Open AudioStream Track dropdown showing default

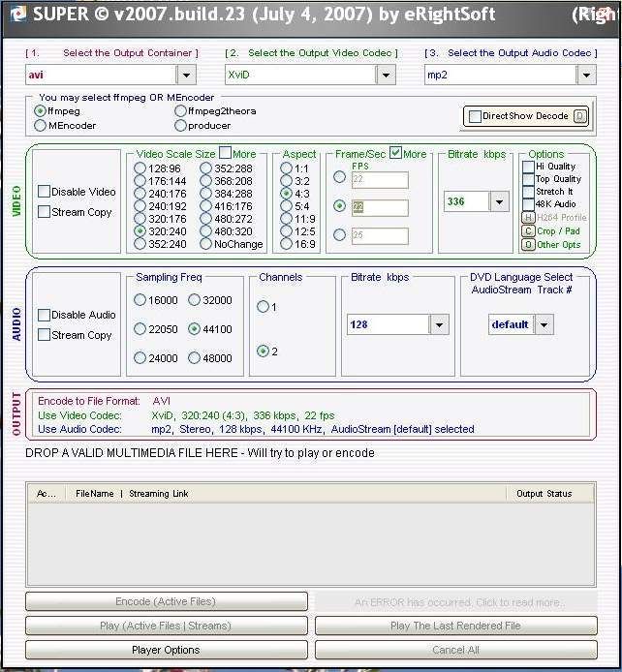pos(544,324)
